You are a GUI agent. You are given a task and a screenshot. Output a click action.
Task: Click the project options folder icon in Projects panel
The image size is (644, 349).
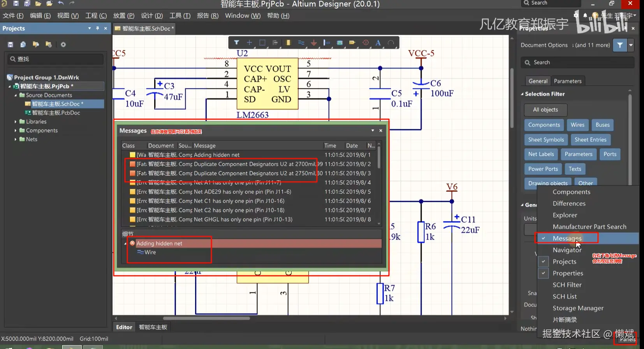(x=49, y=44)
